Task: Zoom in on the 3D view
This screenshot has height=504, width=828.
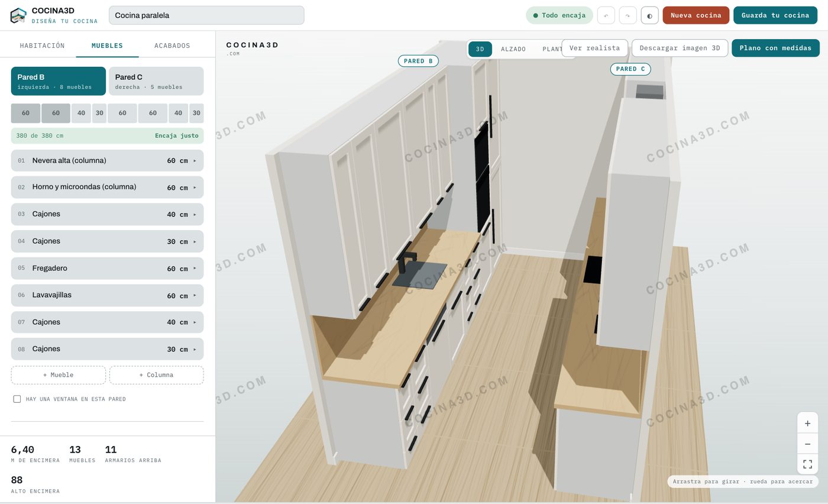Action: pyautogui.click(x=807, y=423)
